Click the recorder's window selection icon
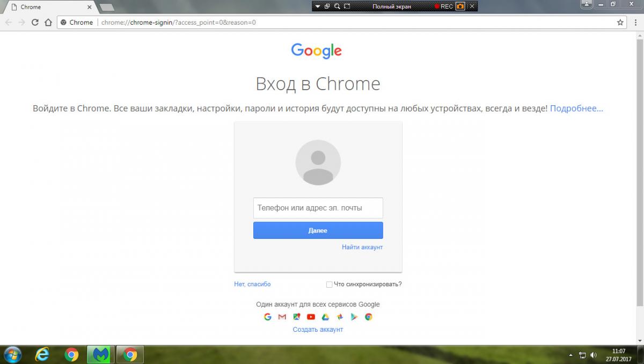 click(x=327, y=6)
